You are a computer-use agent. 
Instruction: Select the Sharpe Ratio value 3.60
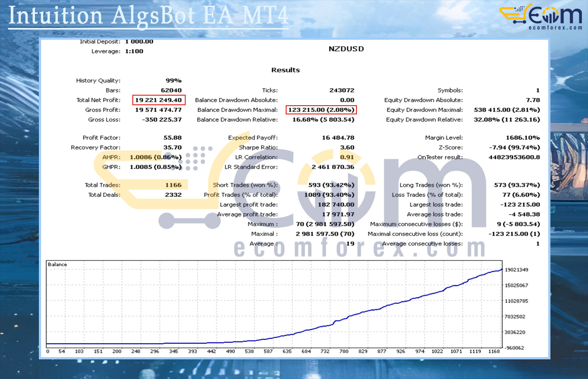[x=347, y=148]
